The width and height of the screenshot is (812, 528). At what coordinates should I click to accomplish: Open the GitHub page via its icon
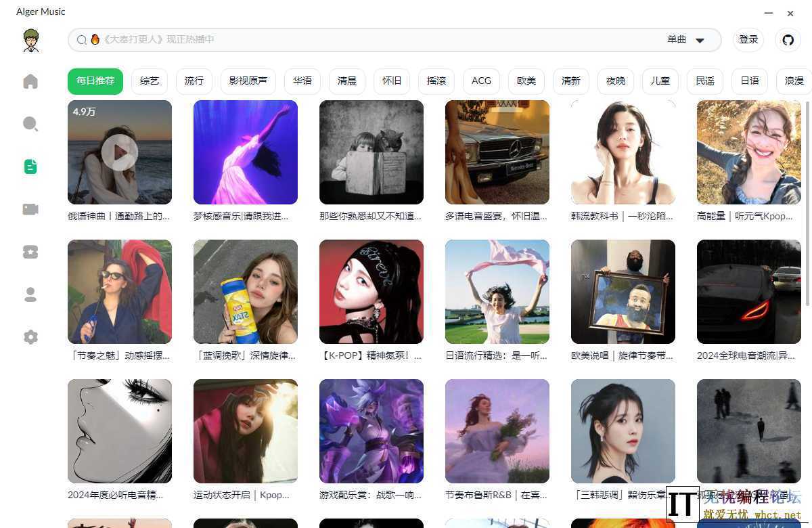[x=788, y=39]
